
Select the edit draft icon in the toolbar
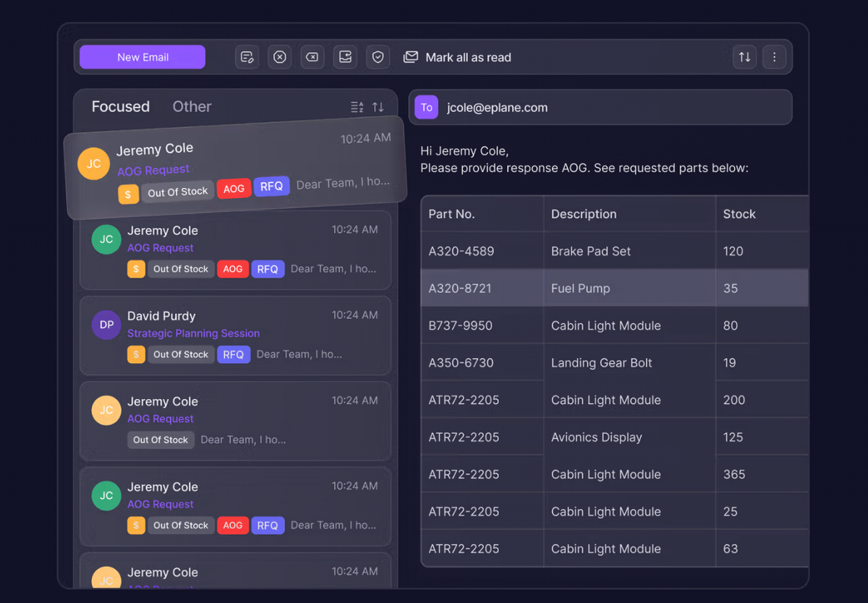point(247,56)
